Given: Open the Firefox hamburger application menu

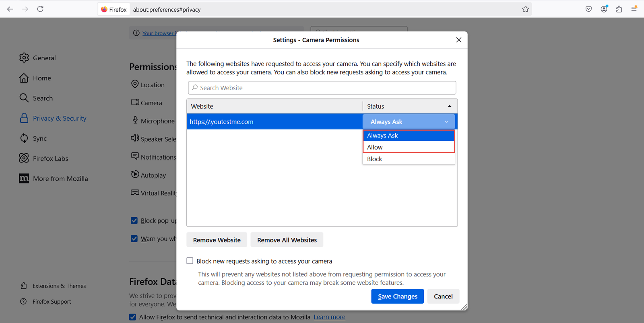Looking at the screenshot, I should (x=634, y=9).
